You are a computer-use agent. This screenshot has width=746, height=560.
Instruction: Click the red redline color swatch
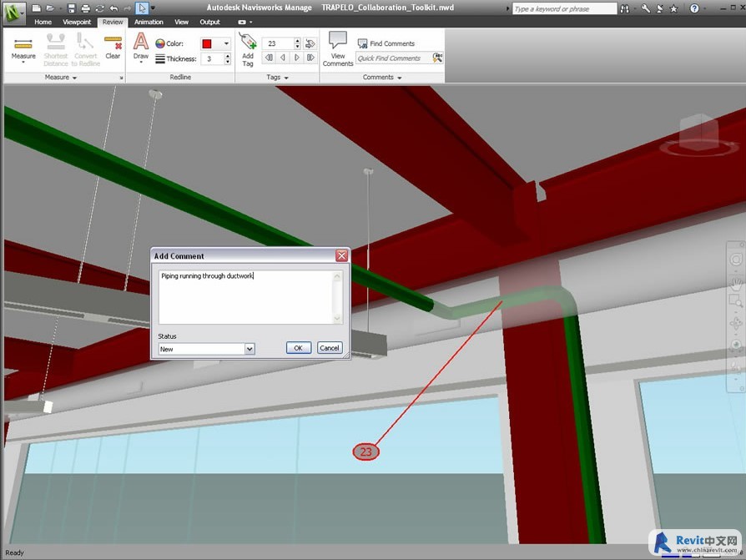207,44
